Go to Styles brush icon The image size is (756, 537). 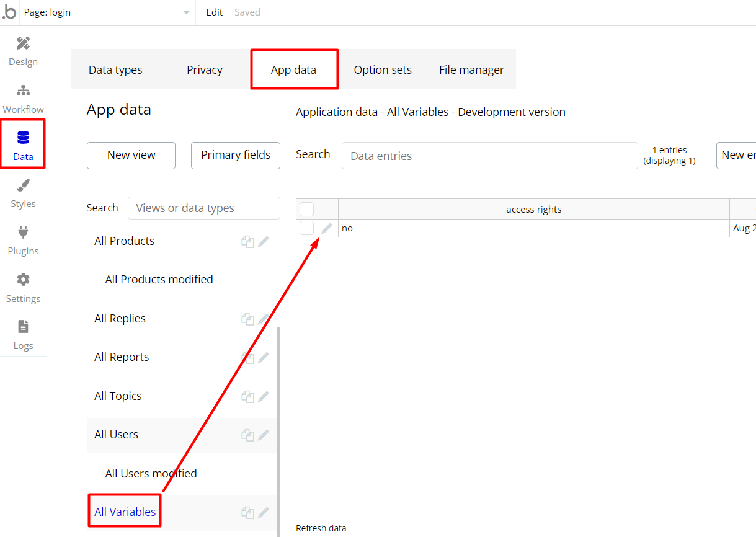[x=23, y=185]
